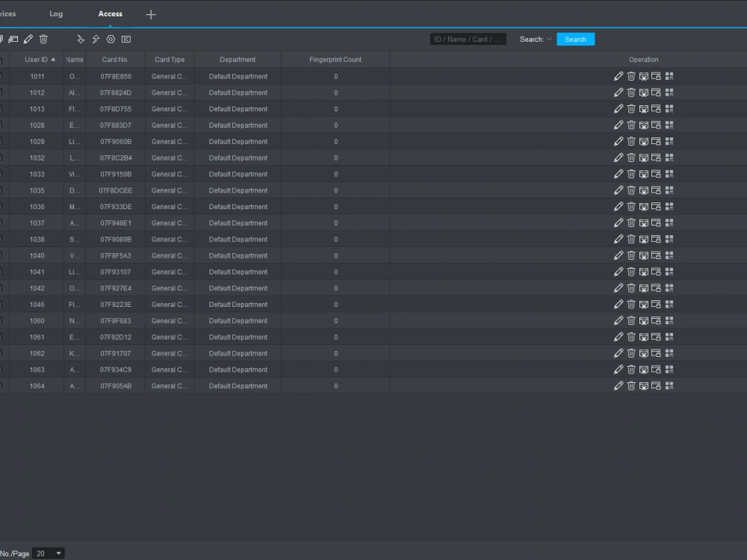Select card number 07F9060B
This screenshot has height=560, width=747.
116,141
